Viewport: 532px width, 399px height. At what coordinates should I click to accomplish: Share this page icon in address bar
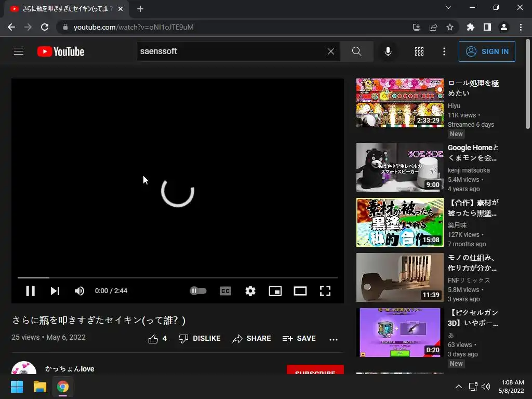(433, 27)
